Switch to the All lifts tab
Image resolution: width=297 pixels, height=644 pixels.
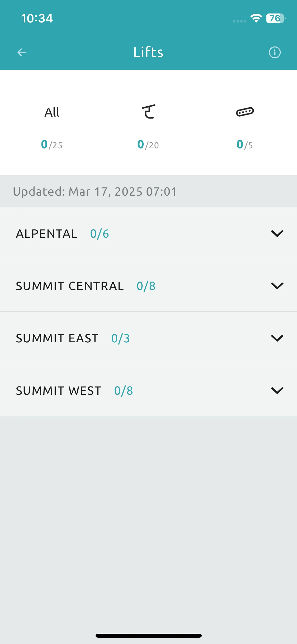point(52,112)
